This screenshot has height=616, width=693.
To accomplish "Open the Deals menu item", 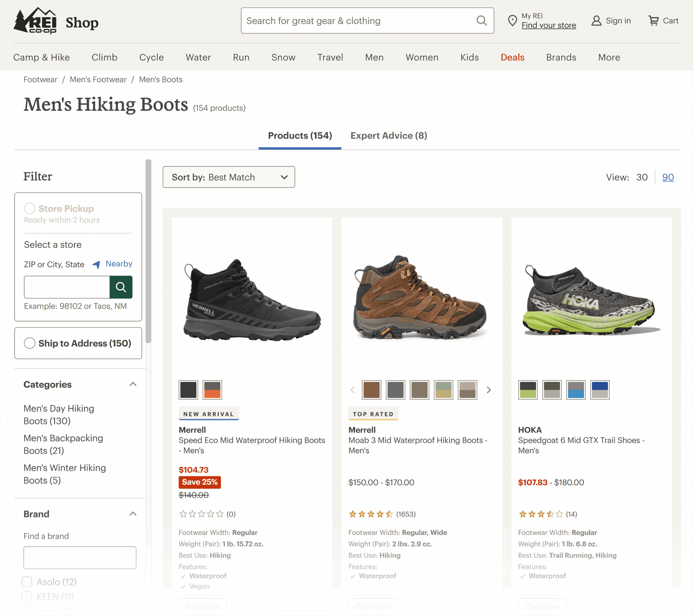I will point(512,57).
